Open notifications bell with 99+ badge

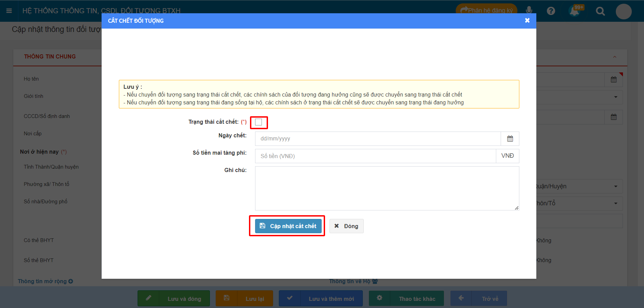(x=574, y=11)
